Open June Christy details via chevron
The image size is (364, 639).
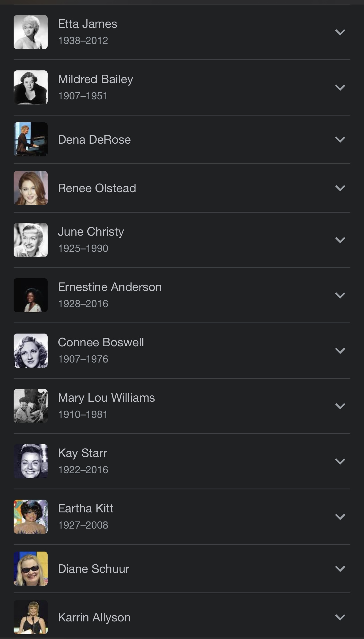click(340, 240)
